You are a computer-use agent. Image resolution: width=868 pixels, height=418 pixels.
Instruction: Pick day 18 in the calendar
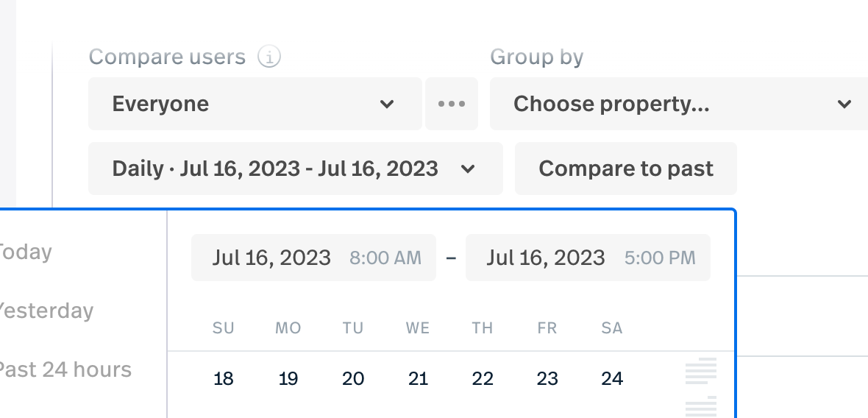coord(223,379)
